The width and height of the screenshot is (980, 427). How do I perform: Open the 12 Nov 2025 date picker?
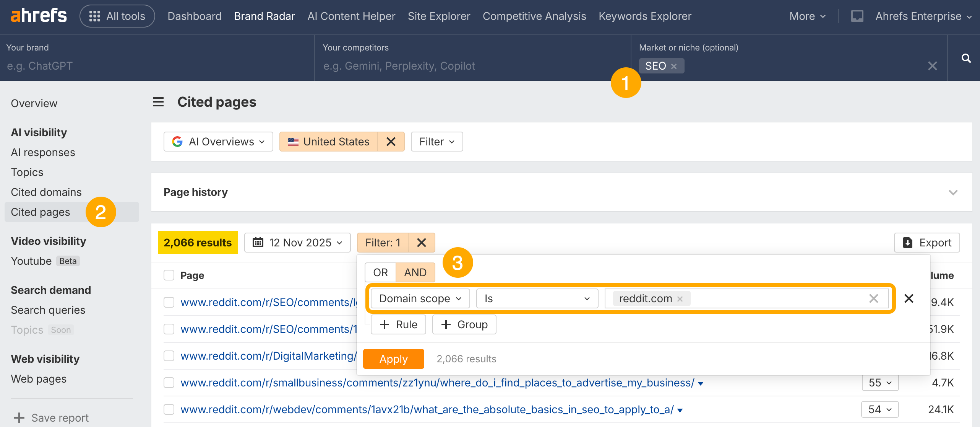pyautogui.click(x=297, y=243)
